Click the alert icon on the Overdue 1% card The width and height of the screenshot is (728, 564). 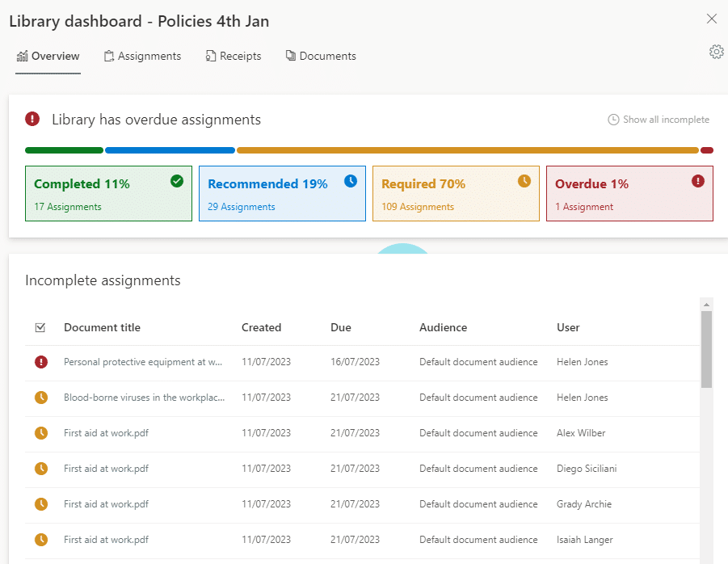coord(697,181)
